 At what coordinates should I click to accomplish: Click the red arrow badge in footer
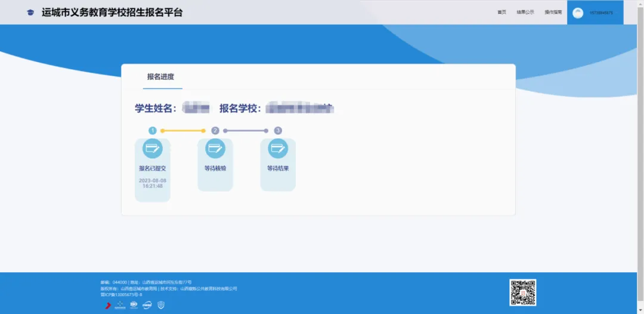click(x=108, y=305)
